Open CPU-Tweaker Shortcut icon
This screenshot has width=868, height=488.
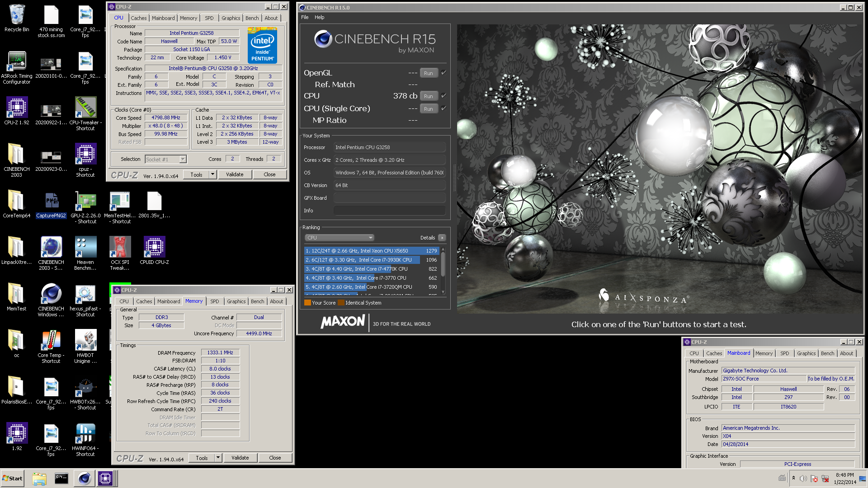coord(85,113)
